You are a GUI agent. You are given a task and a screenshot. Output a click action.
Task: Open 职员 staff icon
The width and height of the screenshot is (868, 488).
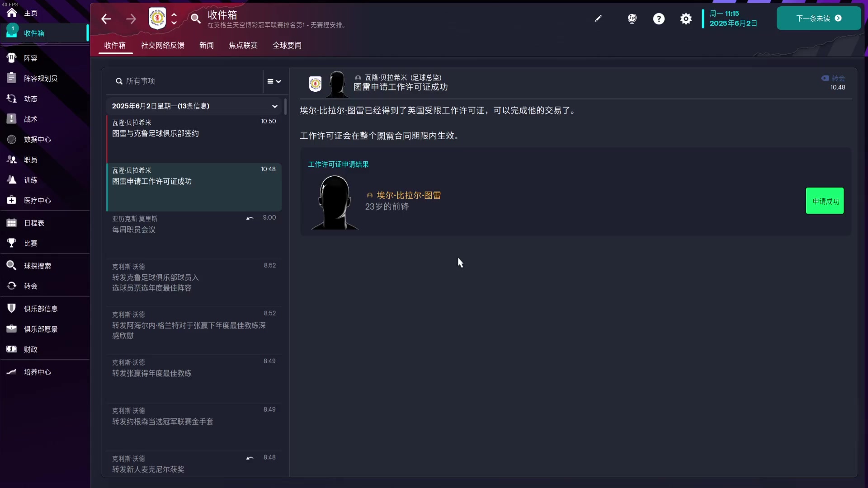coord(12,160)
